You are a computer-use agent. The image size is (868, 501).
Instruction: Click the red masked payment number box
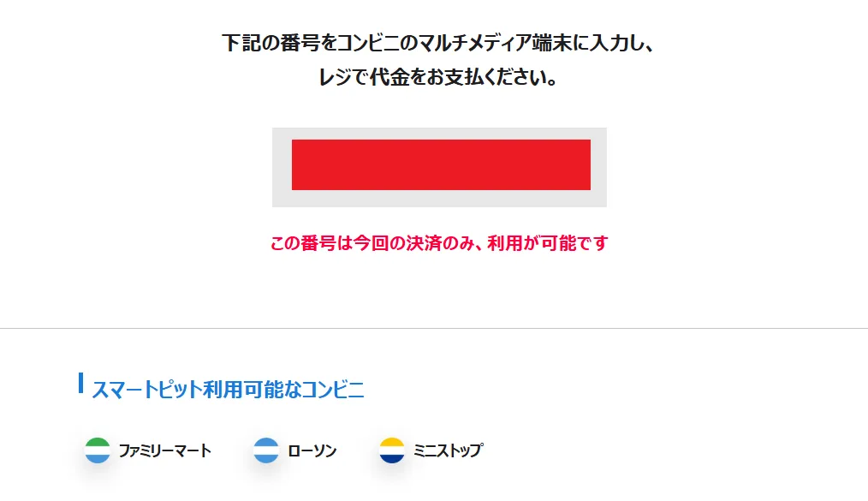click(x=441, y=164)
